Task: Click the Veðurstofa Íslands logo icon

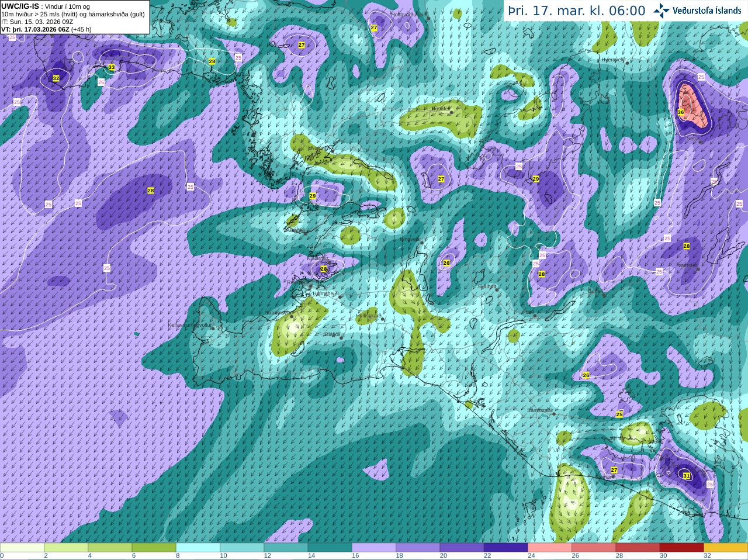Action: click(662, 11)
